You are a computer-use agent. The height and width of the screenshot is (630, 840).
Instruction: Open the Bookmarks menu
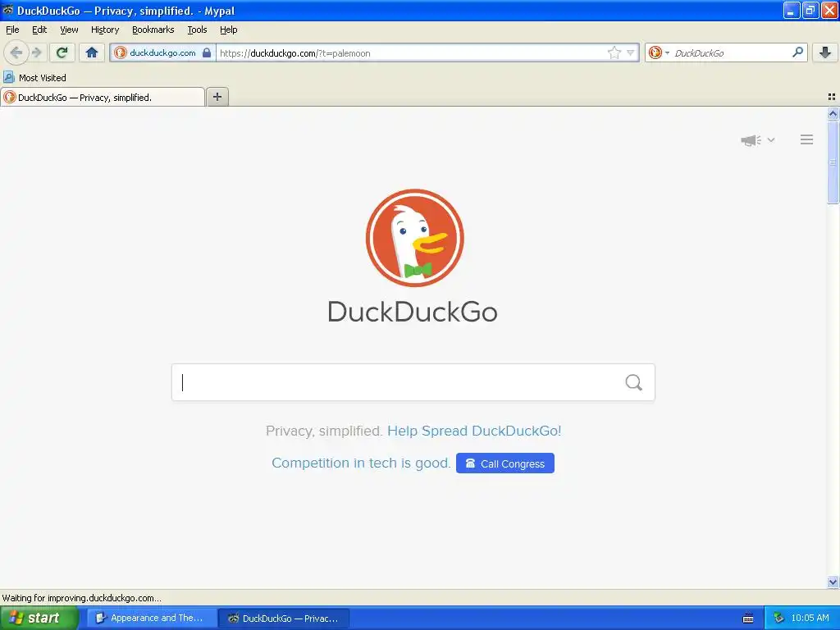153,30
